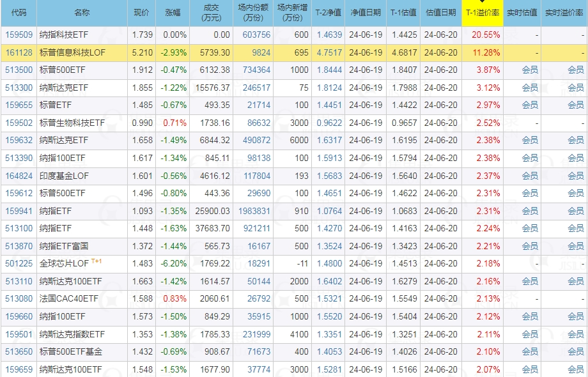
Task: Sort table by 代码 column header
Action: (x=19, y=13)
